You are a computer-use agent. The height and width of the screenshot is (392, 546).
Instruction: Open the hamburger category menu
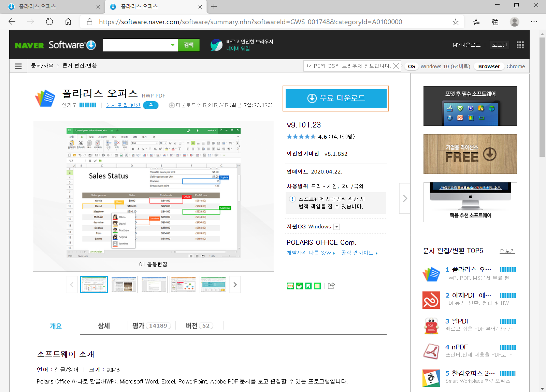coord(18,66)
